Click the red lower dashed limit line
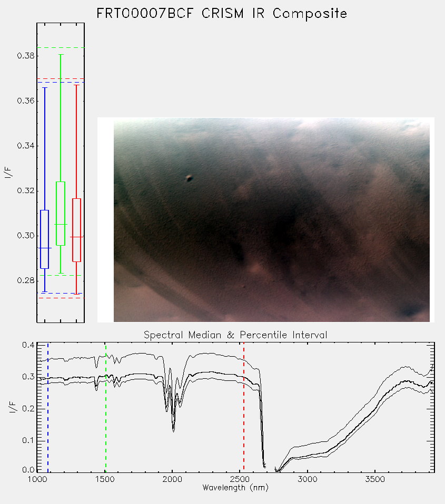The image size is (445, 504). coord(61,298)
